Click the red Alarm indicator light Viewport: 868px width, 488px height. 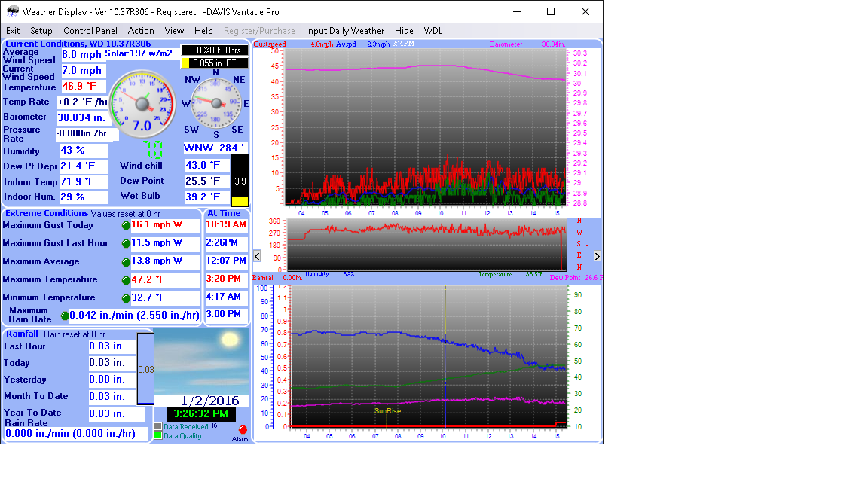pyautogui.click(x=243, y=429)
